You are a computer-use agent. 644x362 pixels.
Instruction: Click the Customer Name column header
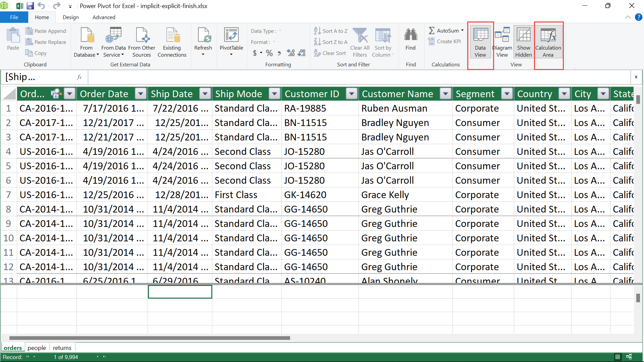click(x=397, y=94)
